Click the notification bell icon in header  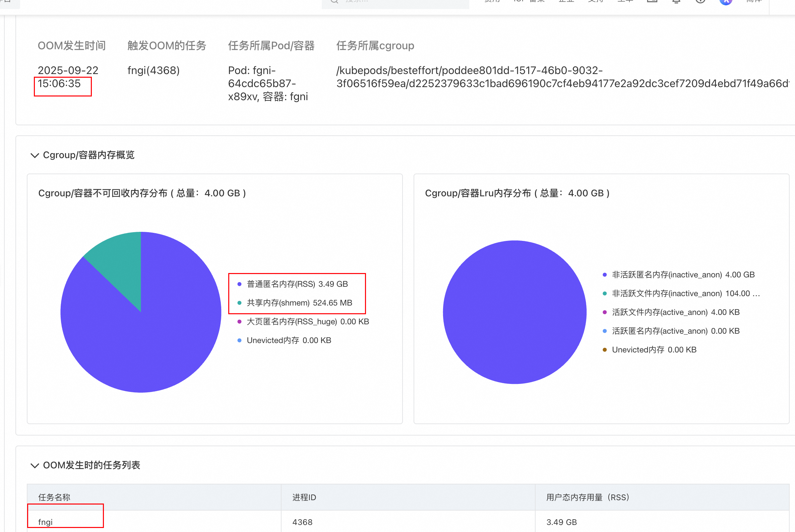[676, 1]
